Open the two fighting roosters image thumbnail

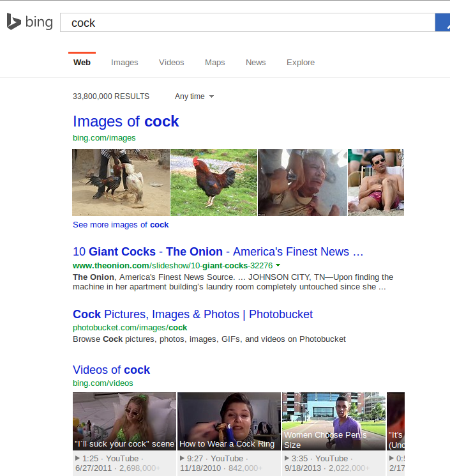click(x=121, y=182)
